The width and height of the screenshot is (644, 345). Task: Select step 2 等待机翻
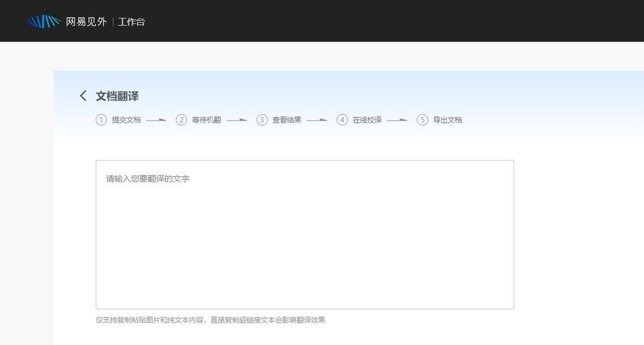coord(198,120)
